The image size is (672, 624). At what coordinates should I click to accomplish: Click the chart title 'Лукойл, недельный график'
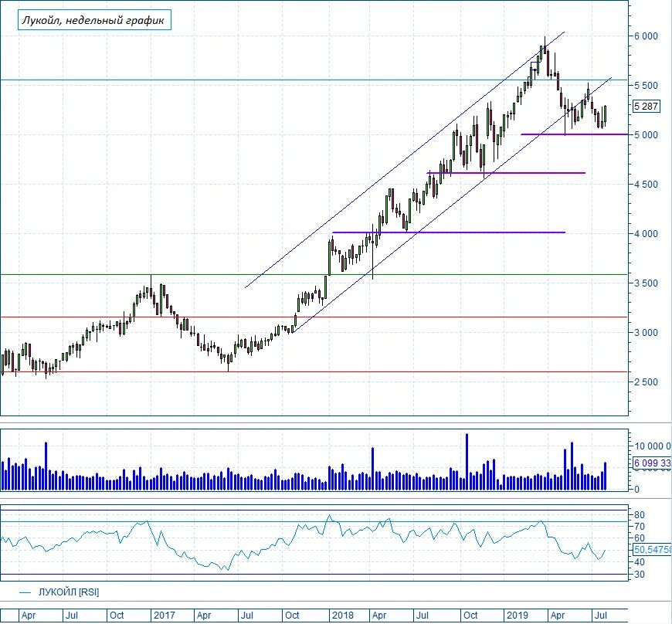pyautogui.click(x=94, y=20)
